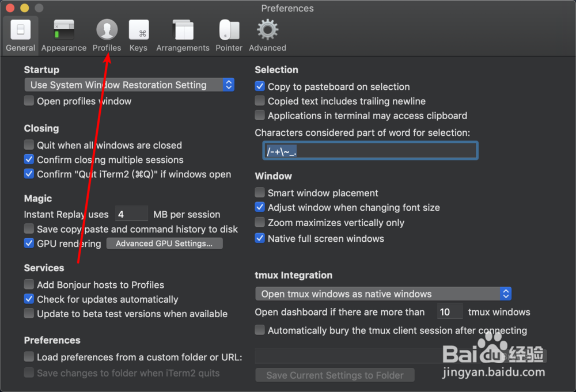Disable GPU rendering checkbox
Viewport: 576px width, 392px height.
tap(29, 243)
